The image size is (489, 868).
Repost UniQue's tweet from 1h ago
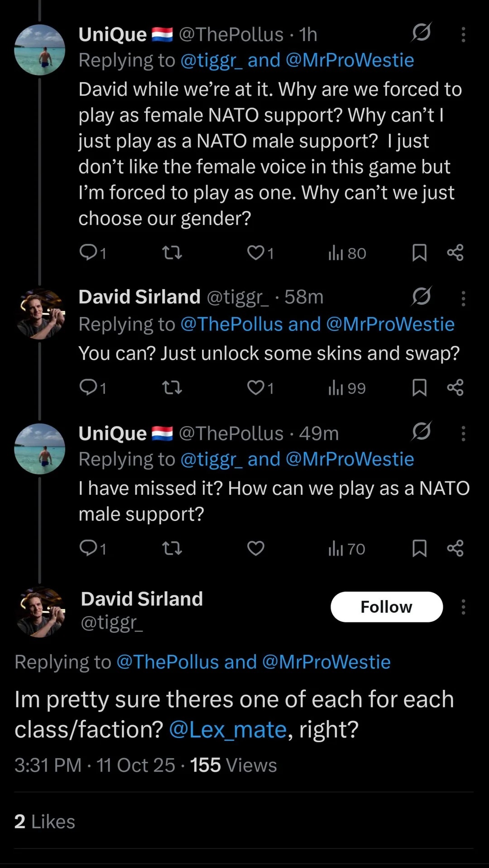(x=172, y=252)
